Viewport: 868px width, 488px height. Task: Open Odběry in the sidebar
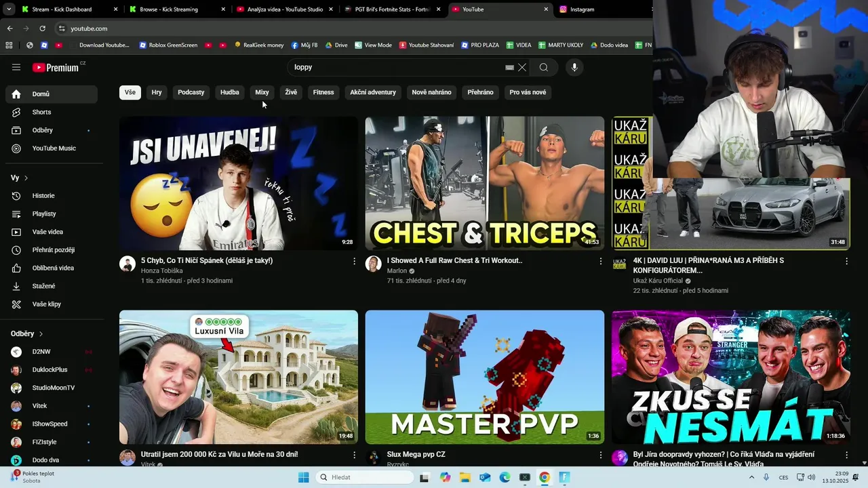pos(52,130)
